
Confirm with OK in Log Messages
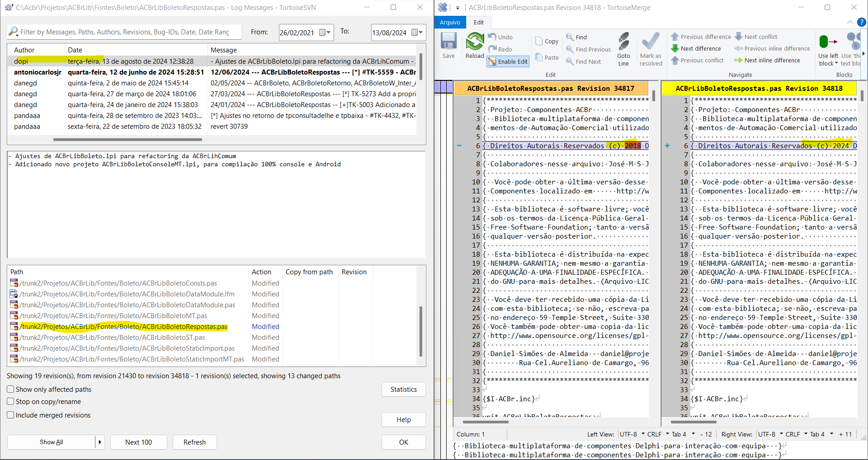(x=403, y=442)
